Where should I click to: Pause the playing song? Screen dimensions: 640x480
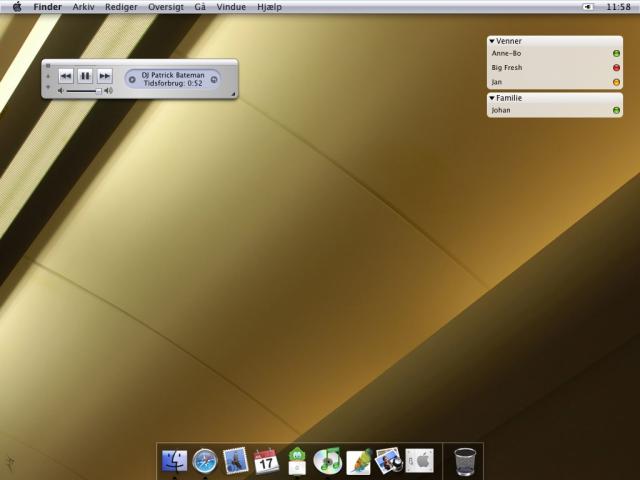85,76
